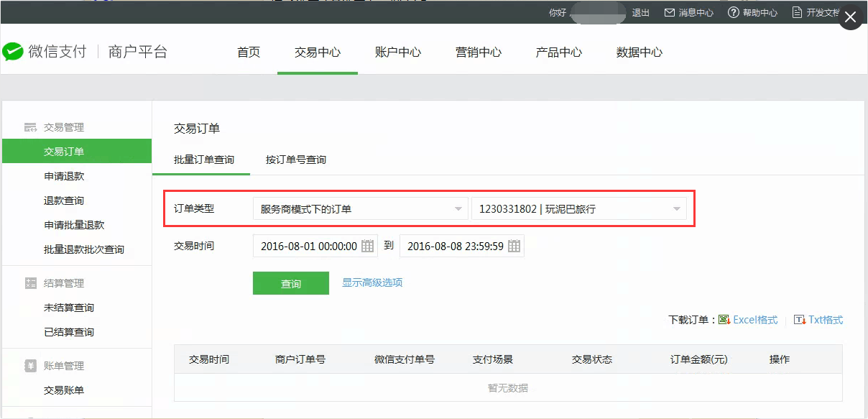Close the overlay with the X button
The height and width of the screenshot is (419, 868).
[851, 18]
